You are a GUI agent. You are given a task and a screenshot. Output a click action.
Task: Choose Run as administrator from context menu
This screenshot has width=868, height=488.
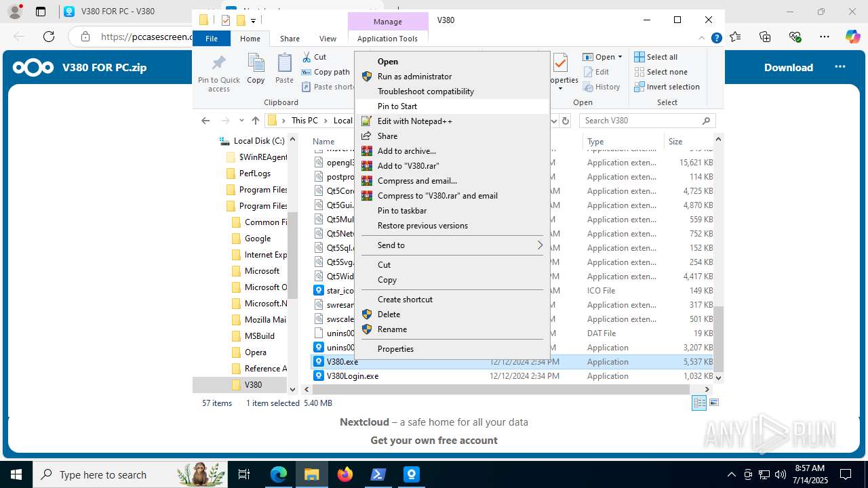click(x=452, y=77)
